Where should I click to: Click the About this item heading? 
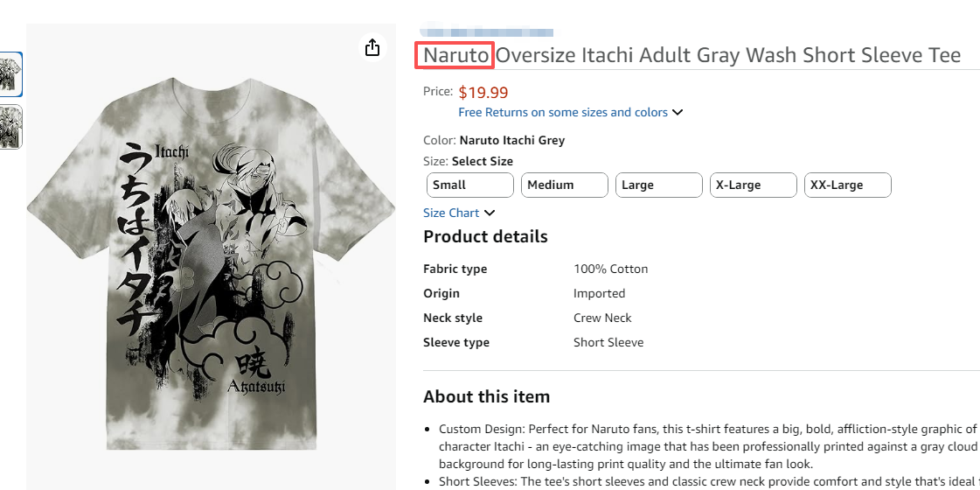[486, 397]
